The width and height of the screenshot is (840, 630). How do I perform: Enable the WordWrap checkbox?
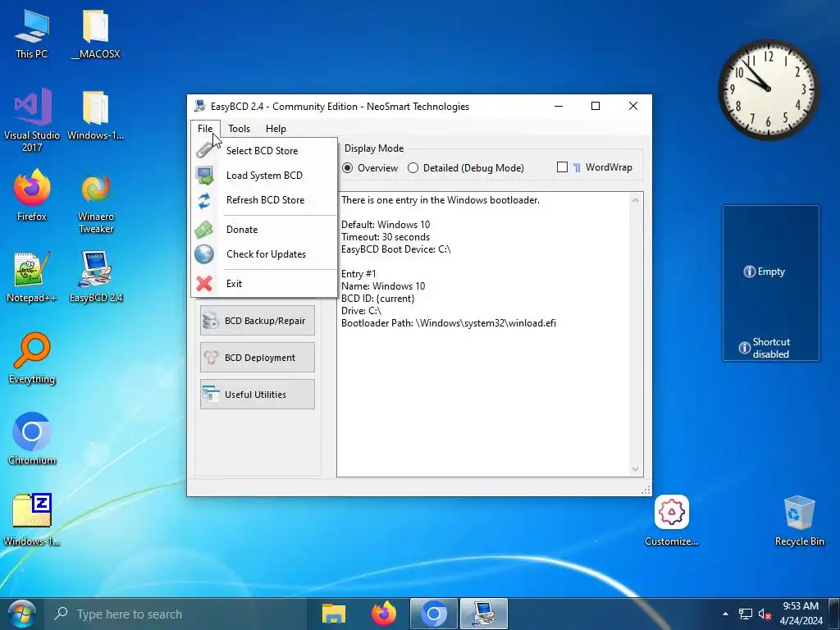tap(562, 167)
